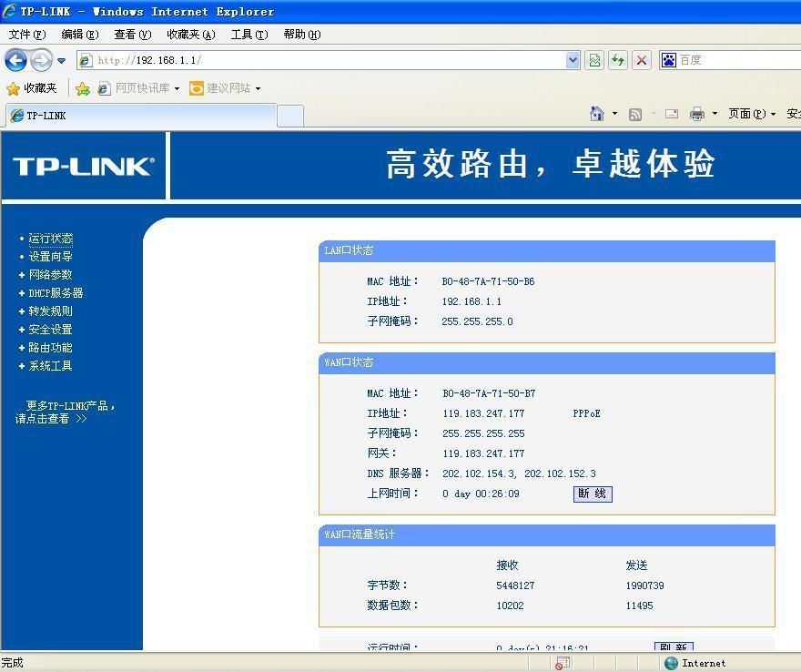Expand the Print dropdown arrow
This screenshot has width=801, height=672.
coord(715,114)
